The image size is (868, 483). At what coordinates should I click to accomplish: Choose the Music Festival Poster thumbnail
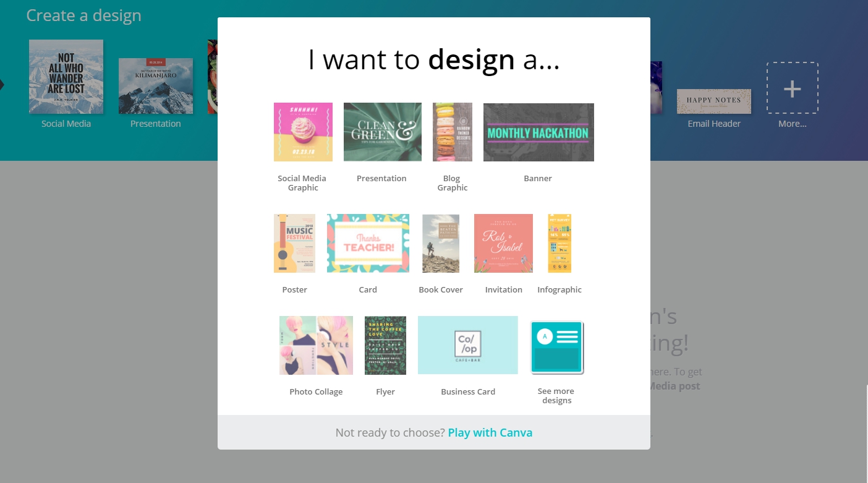coord(294,243)
